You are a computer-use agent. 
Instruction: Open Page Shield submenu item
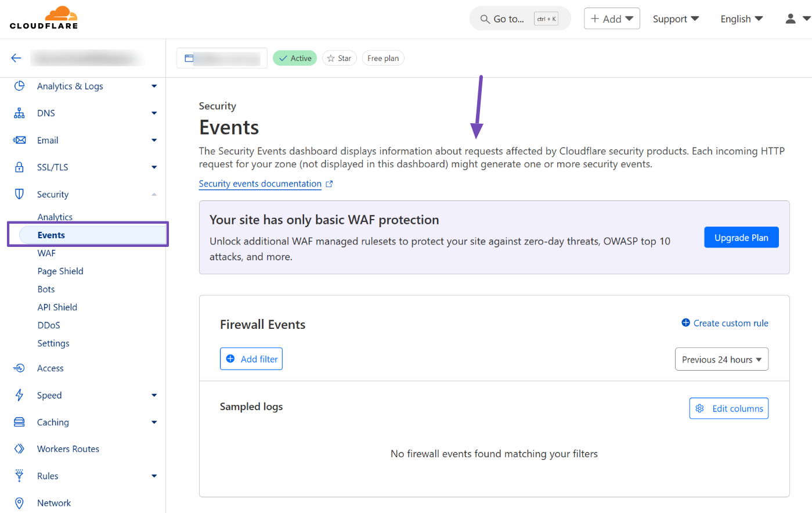click(x=60, y=271)
